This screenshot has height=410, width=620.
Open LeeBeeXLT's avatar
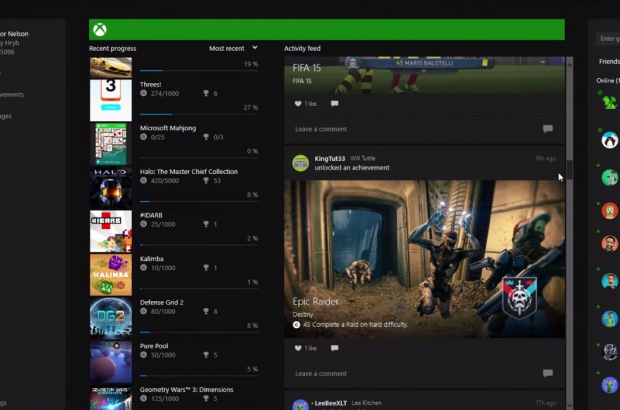301,405
